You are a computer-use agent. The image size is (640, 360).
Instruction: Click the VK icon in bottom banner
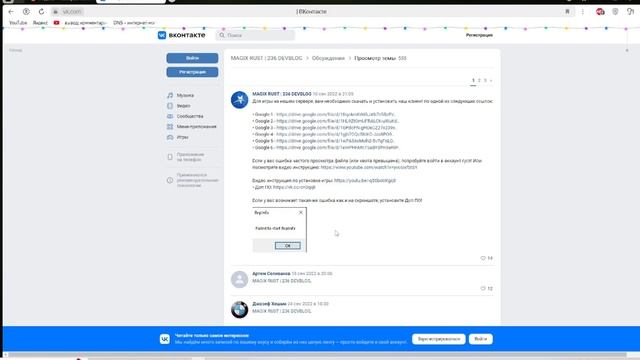(x=164, y=339)
